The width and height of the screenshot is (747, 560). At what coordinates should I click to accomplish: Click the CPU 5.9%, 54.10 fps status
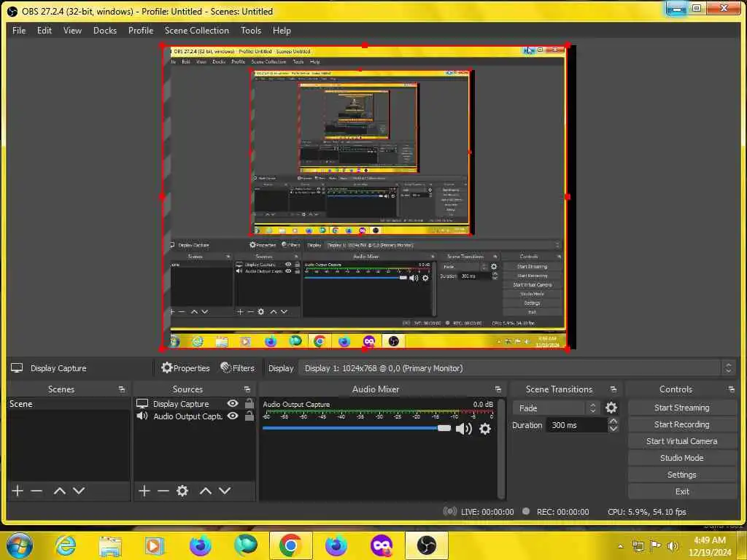coord(646,512)
